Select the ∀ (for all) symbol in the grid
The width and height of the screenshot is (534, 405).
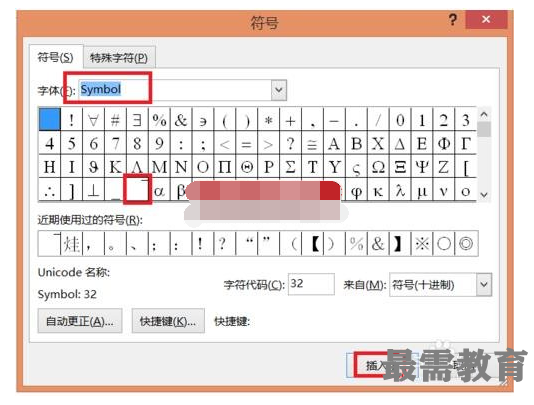pyautogui.click(x=93, y=120)
